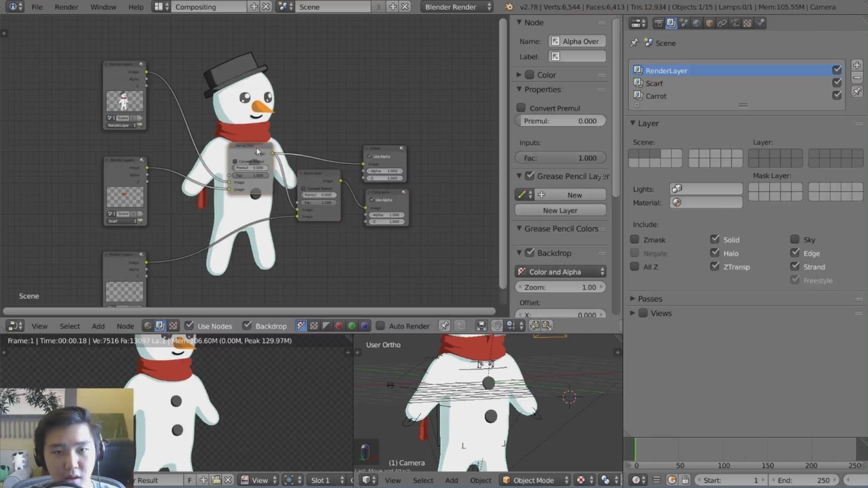This screenshot has width=868, height=488.
Task: Enable Auto Render in node editor header
Action: click(380, 326)
